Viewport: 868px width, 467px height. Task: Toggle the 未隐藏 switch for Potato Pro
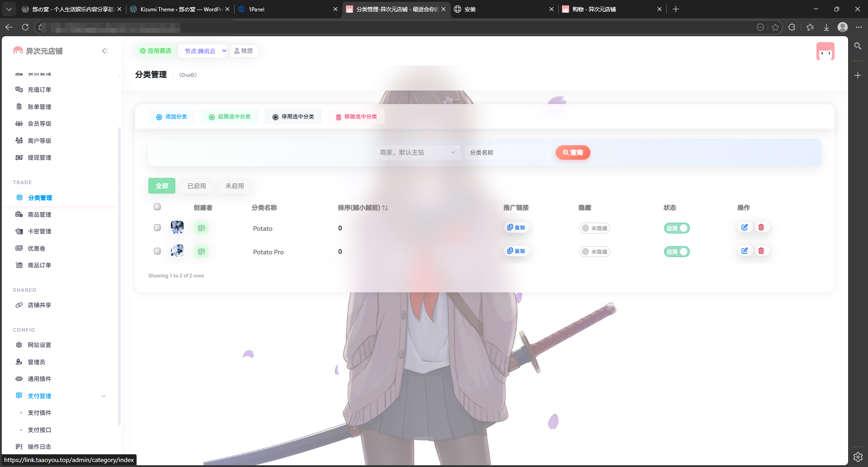(x=594, y=252)
